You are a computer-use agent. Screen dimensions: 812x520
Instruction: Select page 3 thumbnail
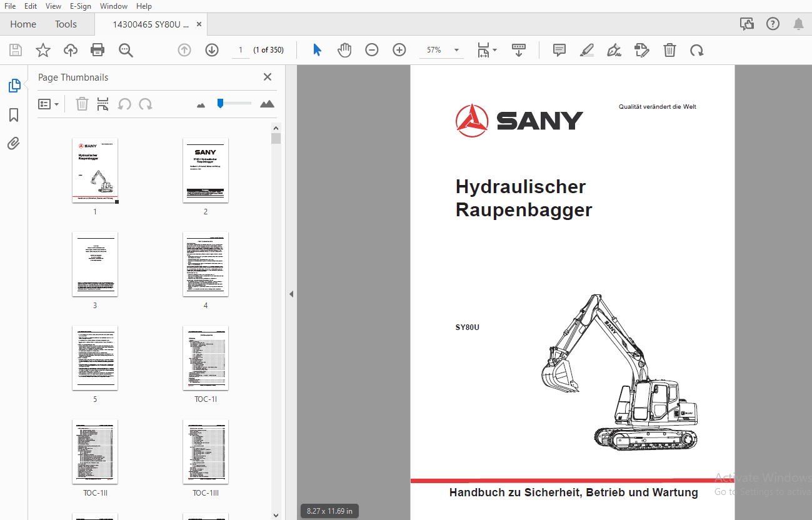click(95, 264)
